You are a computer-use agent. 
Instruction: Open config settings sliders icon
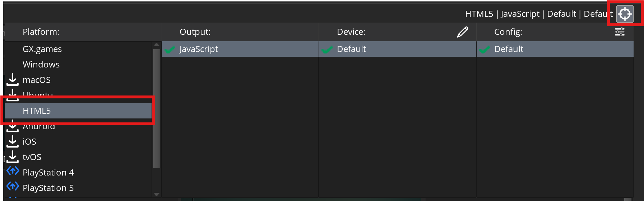coord(620,32)
